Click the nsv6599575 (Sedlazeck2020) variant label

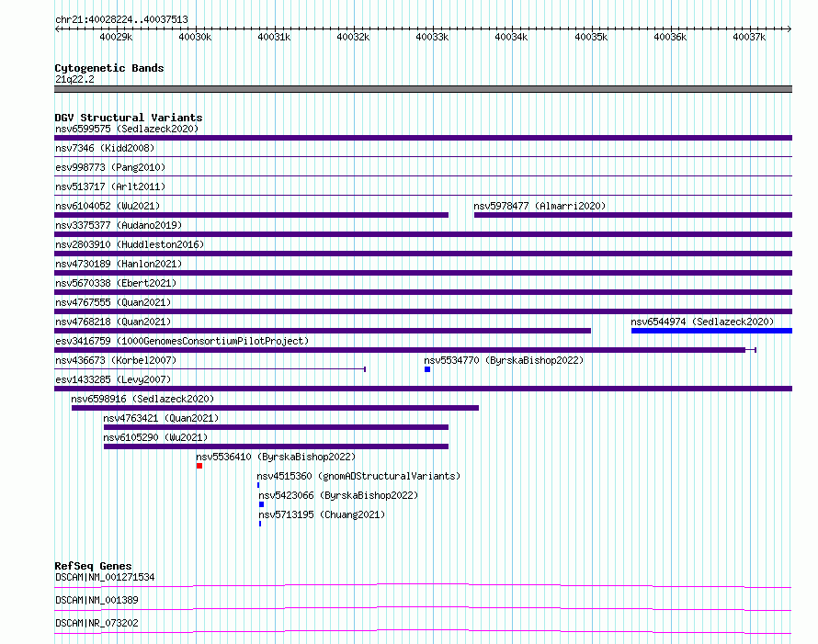127,129
